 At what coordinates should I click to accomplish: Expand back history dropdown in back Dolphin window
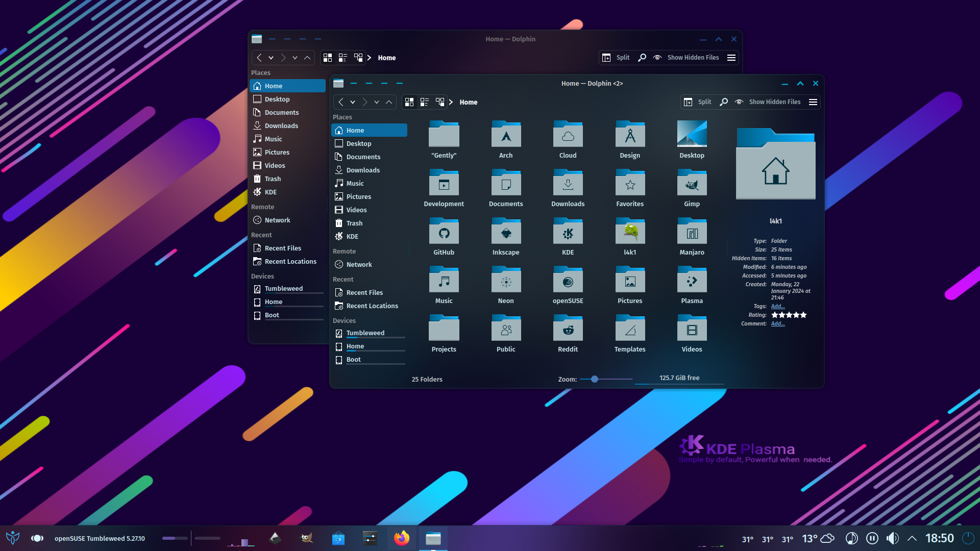click(271, 58)
